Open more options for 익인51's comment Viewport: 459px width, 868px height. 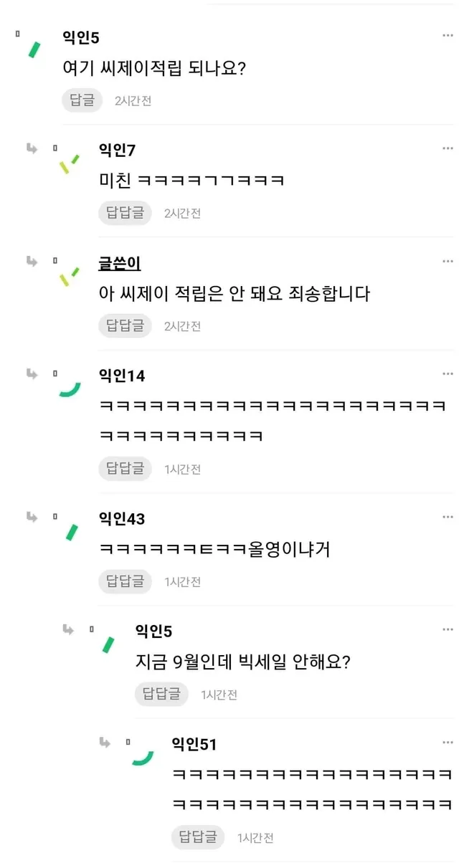pyautogui.click(x=448, y=743)
